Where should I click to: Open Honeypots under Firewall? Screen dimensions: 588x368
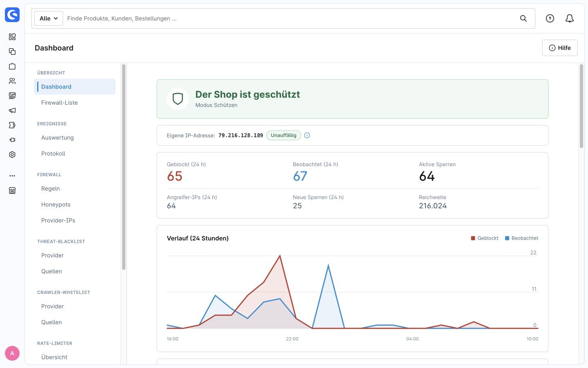click(75, 204)
